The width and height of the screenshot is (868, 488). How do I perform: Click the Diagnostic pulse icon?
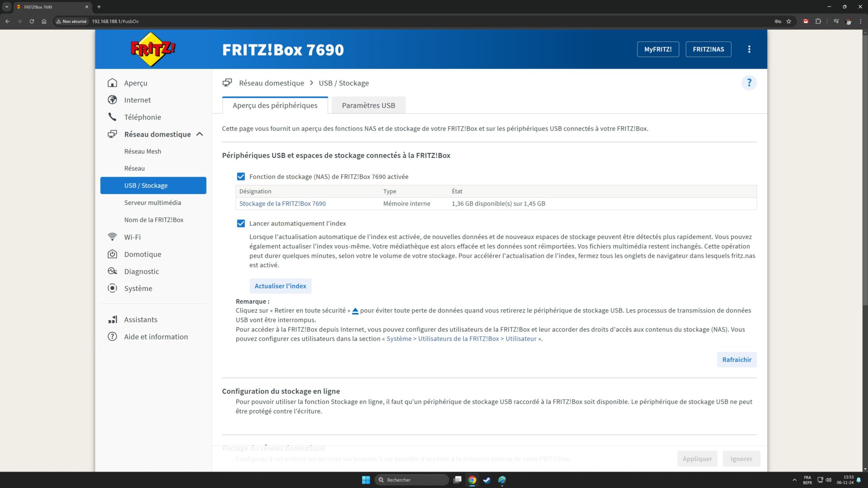point(112,271)
